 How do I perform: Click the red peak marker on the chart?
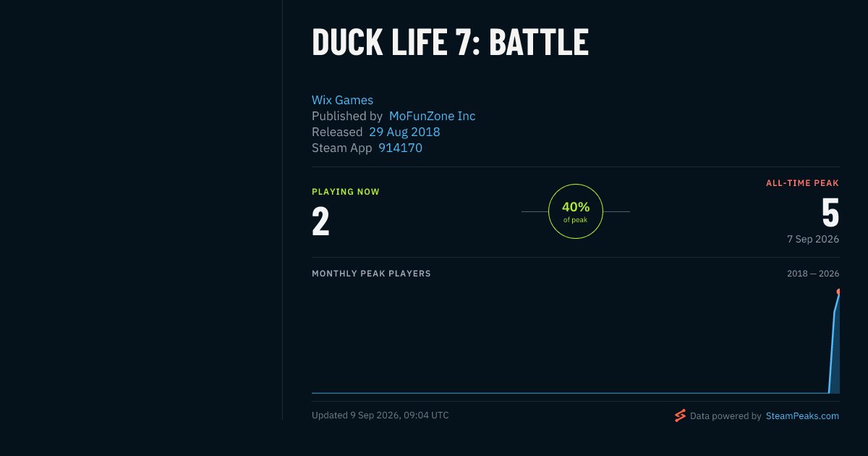pyautogui.click(x=838, y=292)
